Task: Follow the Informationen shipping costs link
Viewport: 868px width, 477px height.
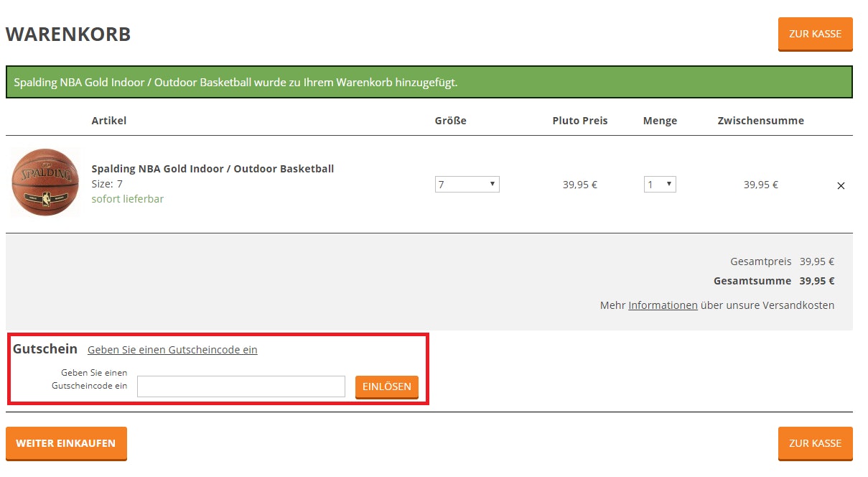Action: coord(663,305)
